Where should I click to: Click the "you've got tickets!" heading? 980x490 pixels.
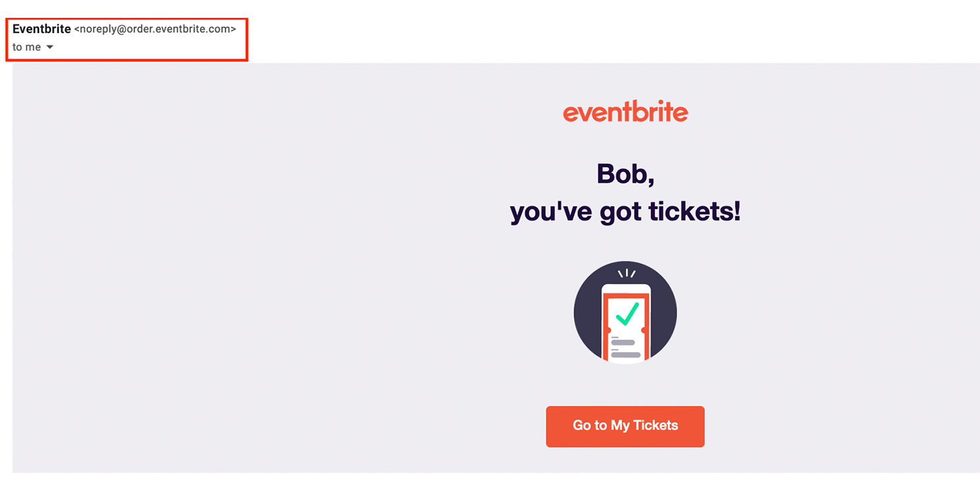coord(625,212)
